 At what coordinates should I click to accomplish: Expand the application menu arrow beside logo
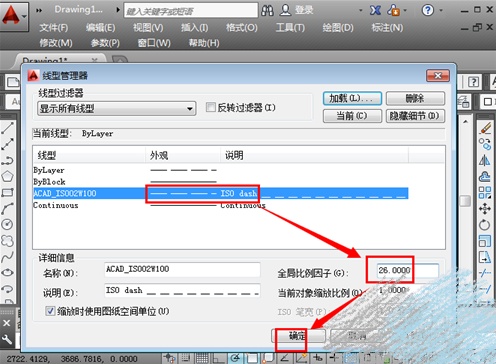[24, 16]
